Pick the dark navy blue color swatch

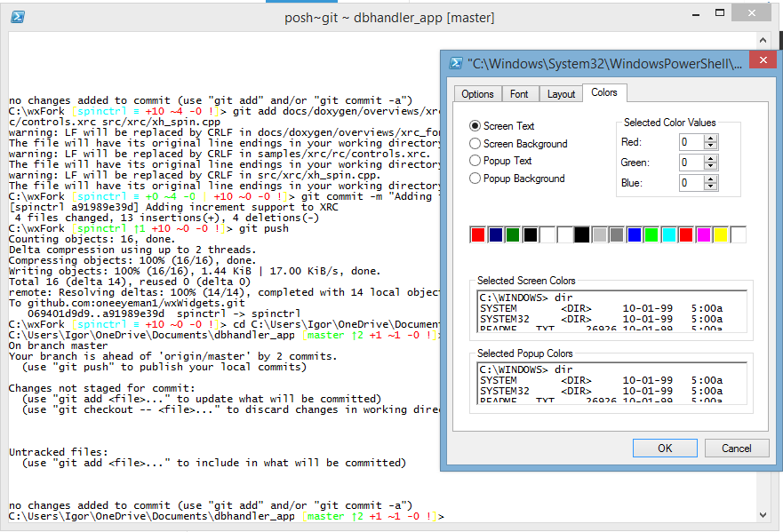[x=495, y=234]
